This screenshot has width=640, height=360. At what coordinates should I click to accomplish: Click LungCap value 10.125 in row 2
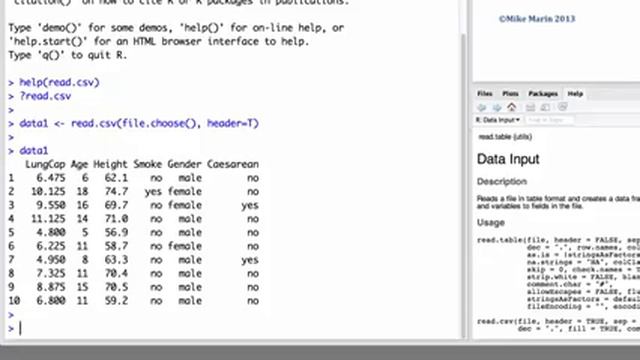(48, 191)
